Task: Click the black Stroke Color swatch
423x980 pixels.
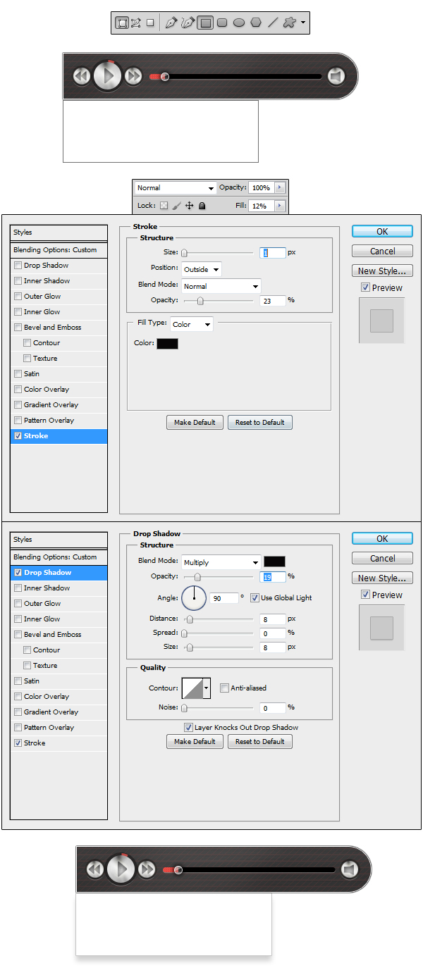Action: (167, 343)
